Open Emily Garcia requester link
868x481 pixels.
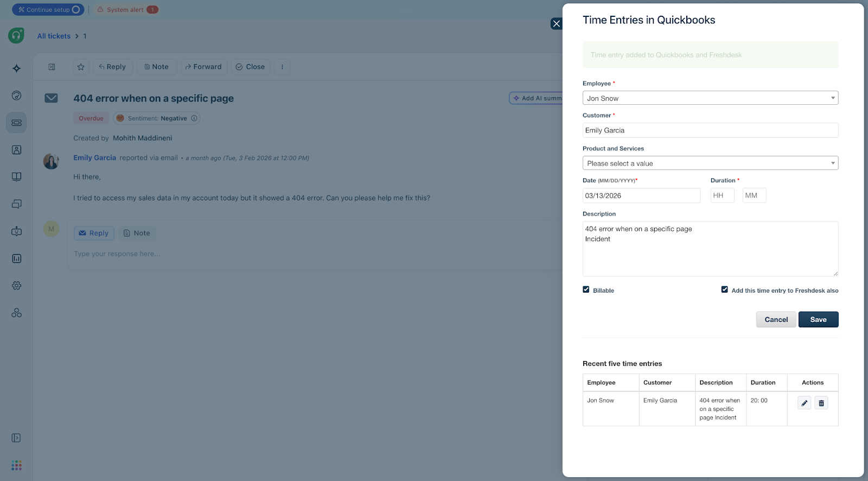[95, 157]
